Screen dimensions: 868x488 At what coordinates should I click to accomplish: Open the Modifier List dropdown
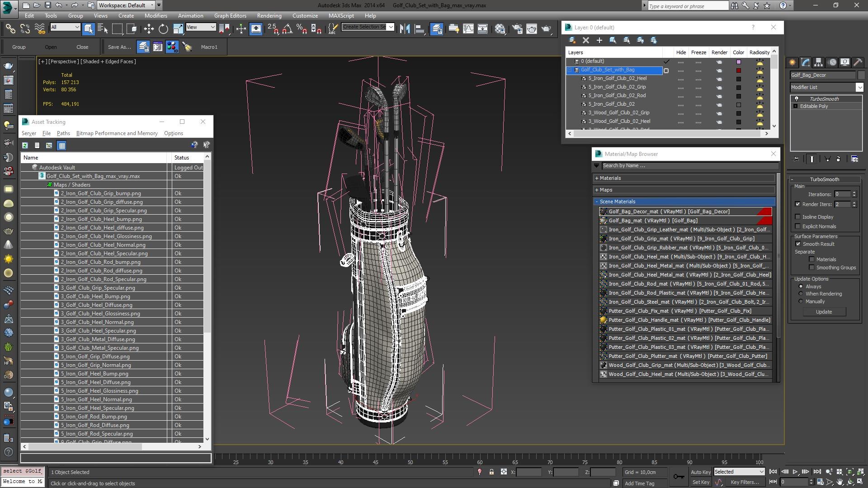pyautogui.click(x=827, y=87)
